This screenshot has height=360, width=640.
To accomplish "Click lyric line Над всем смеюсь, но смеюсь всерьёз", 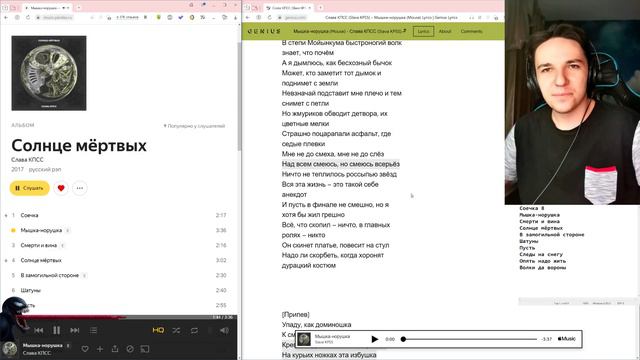I will (341, 164).
